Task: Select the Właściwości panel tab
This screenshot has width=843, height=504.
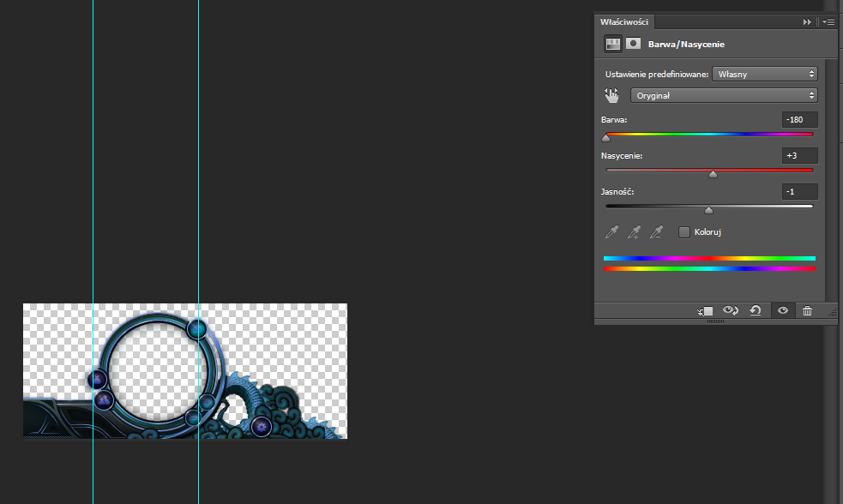Action: point(624,22)
